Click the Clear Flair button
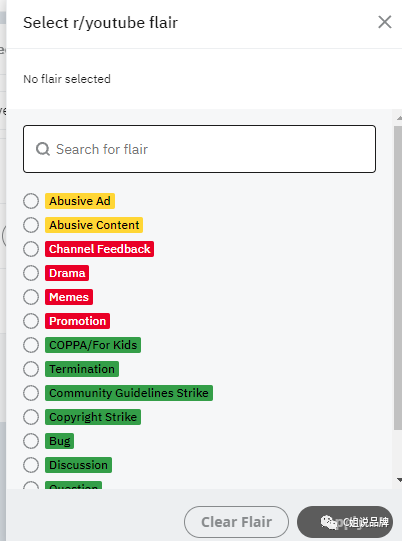The height and width of the screenshot is (541, 402). 236,522
